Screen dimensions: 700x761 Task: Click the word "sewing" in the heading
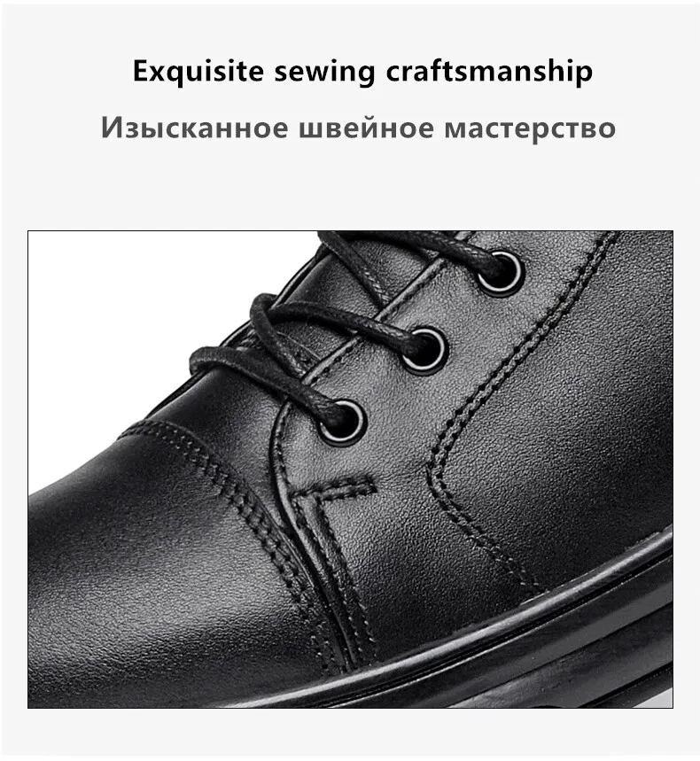(x=325, y=73)
